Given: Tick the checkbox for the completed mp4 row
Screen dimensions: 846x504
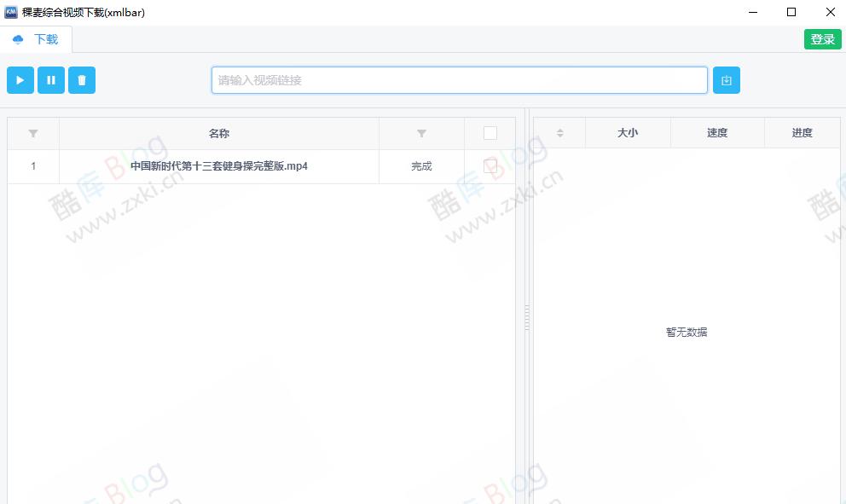Looking at the screenshot, I should 490,166.
